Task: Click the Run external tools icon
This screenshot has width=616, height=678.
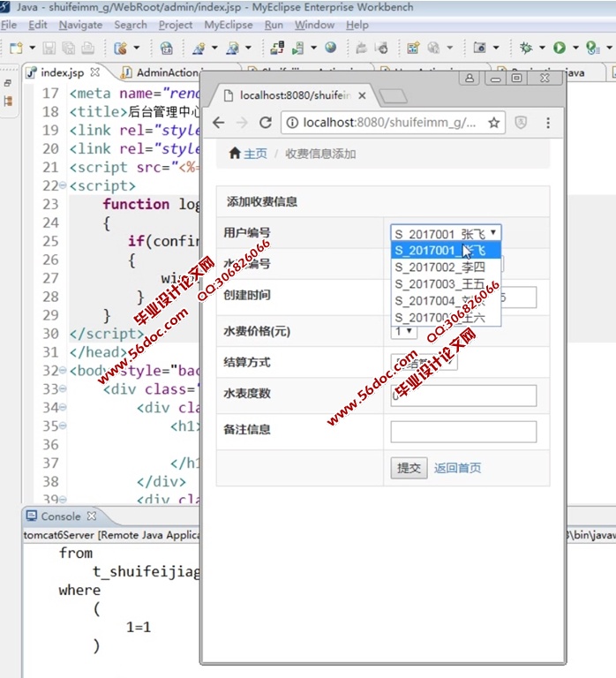Action: (593, 48)
